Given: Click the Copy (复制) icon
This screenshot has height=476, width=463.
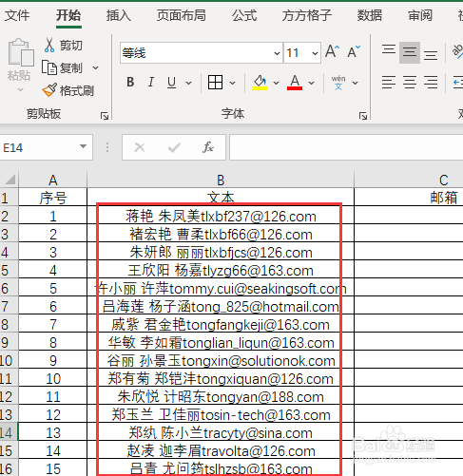Looking at the screenshot, I should click(x=49, y=67).
